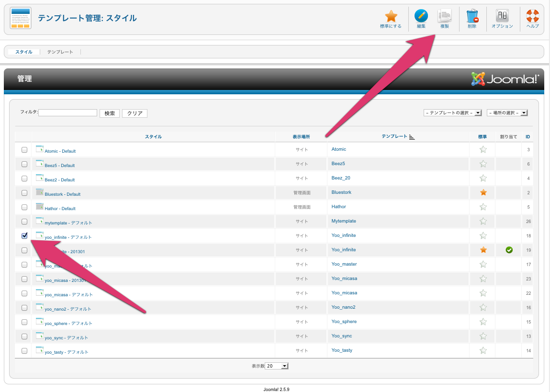Set Atomic as default via its star
Viewport: 550px width, 392px height.
tap(483, 149)
